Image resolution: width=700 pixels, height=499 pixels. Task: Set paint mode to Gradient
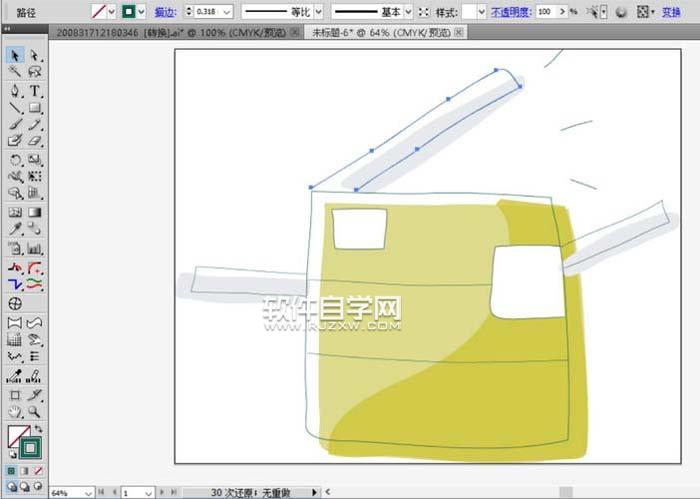click(x=25, y=470)
